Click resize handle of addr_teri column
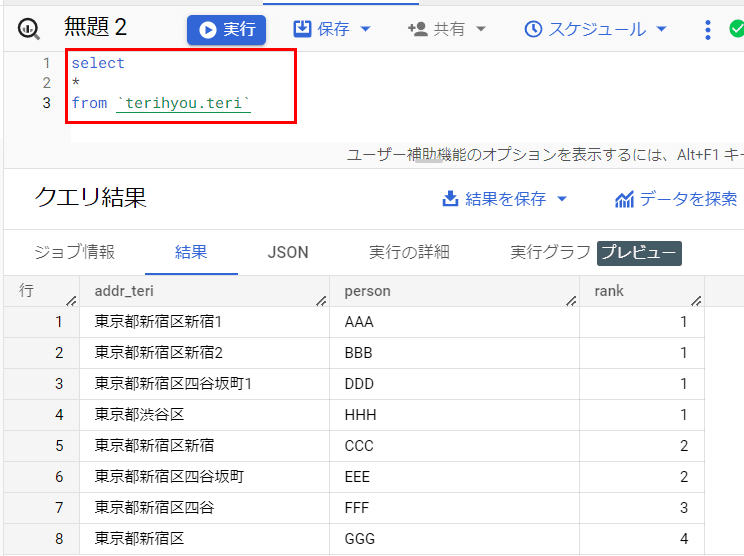This screenshot has width=744, height=556. [321, 300]
